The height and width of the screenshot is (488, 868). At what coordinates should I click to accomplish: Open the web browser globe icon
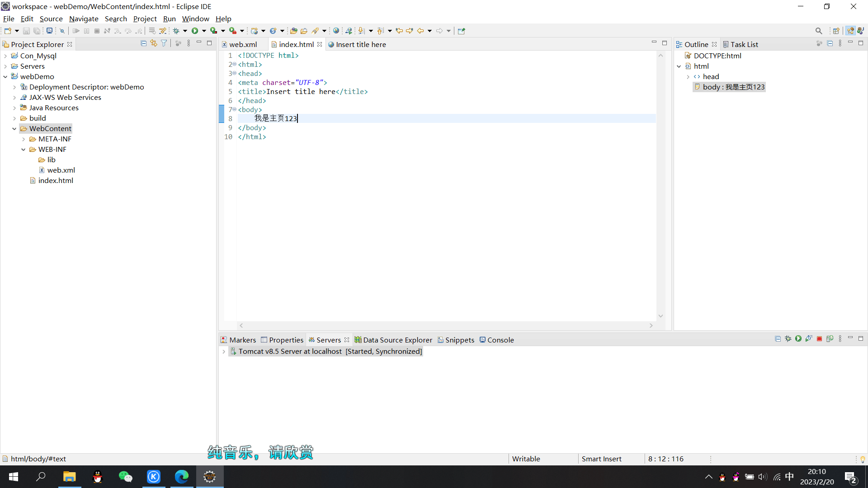pyautogui.click(x=336, y=31)
